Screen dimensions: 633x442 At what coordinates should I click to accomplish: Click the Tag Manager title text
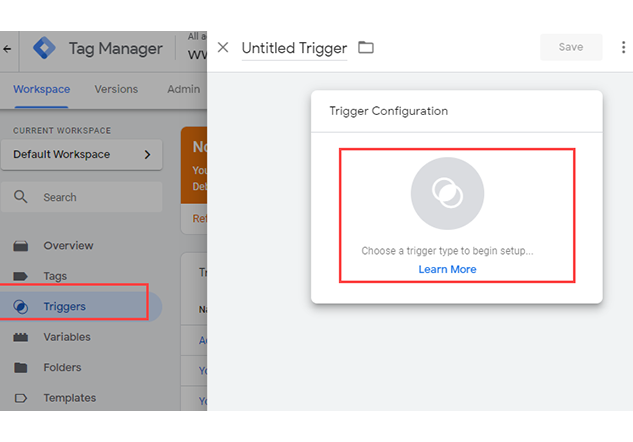tap(115, 48)
